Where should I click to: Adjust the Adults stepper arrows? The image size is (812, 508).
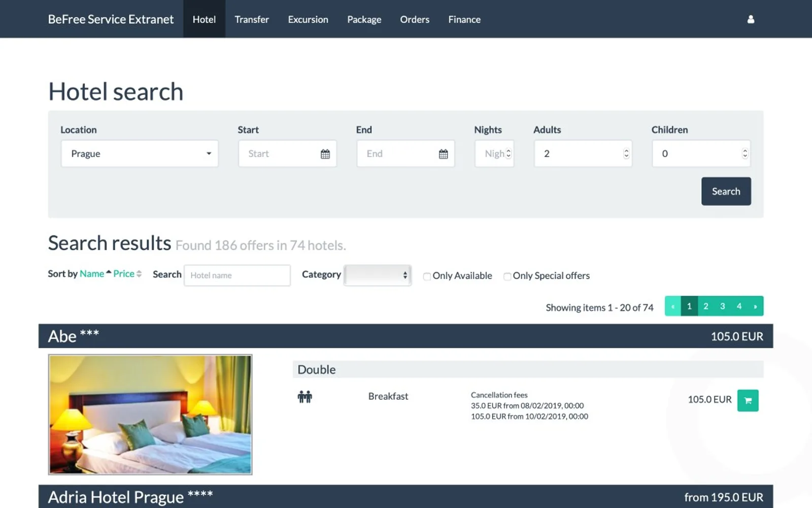pos(626,153)
